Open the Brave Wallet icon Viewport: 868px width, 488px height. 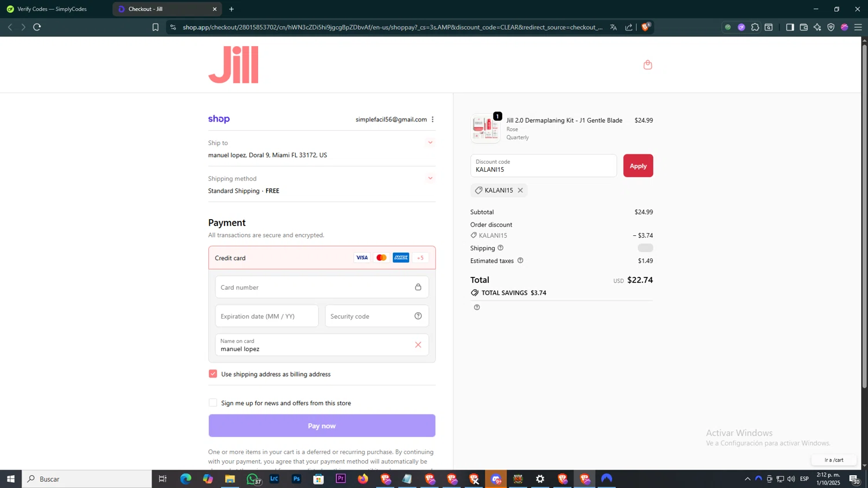(x=804, y=27)
